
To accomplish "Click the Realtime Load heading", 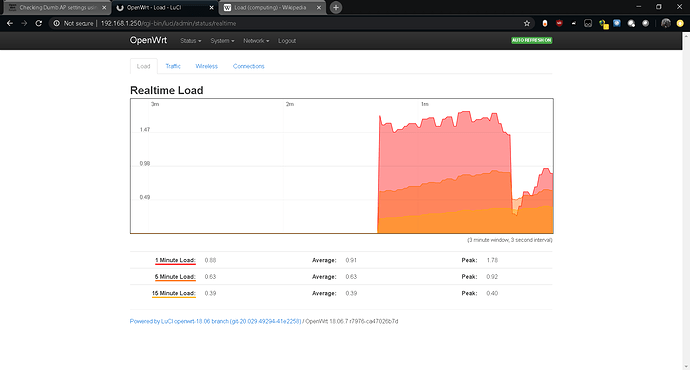I will [x=167, y=90].
